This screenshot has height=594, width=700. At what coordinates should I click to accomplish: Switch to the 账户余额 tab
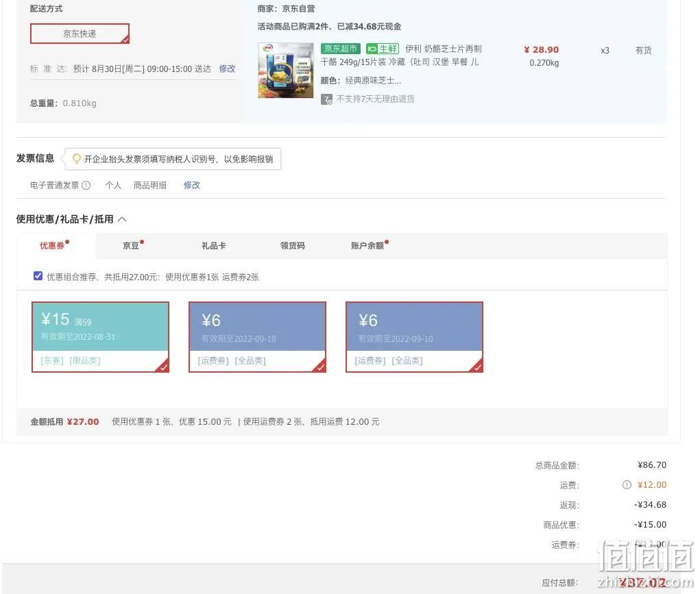(368, 245)
